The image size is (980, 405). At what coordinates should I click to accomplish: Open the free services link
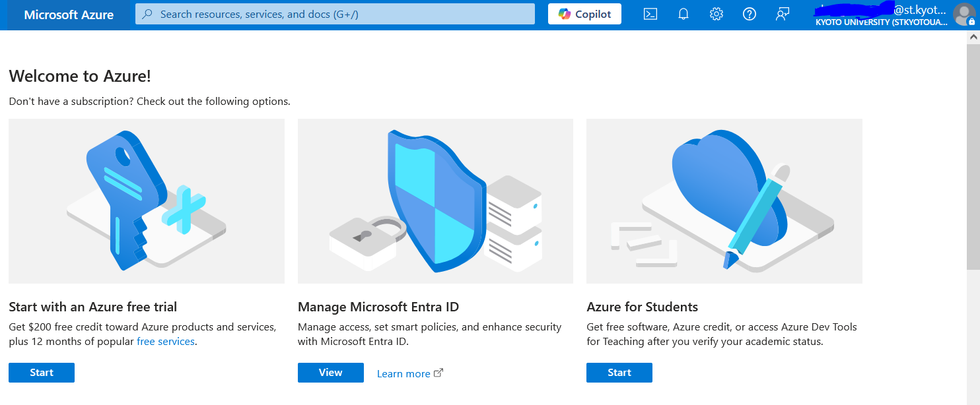tap(165, 341)
